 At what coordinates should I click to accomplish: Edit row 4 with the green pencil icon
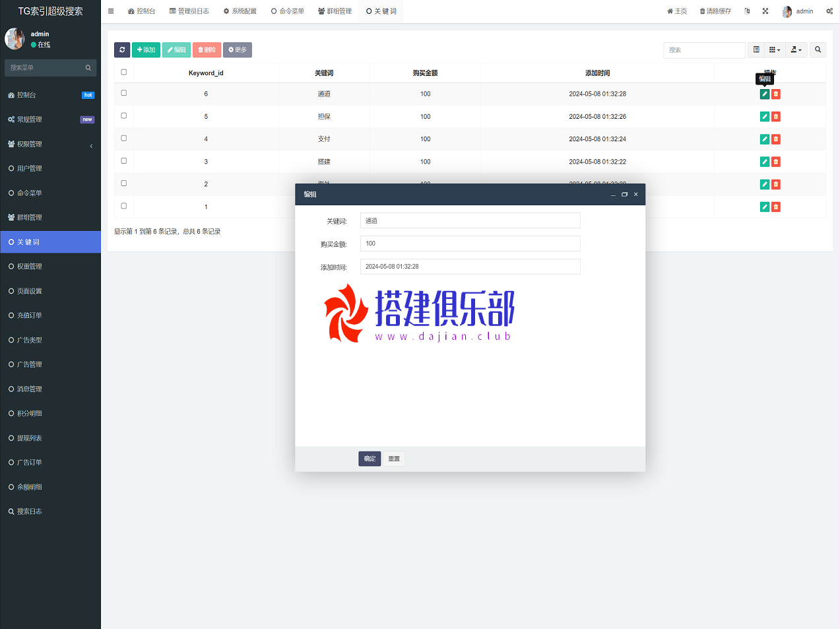coord(765,139)
